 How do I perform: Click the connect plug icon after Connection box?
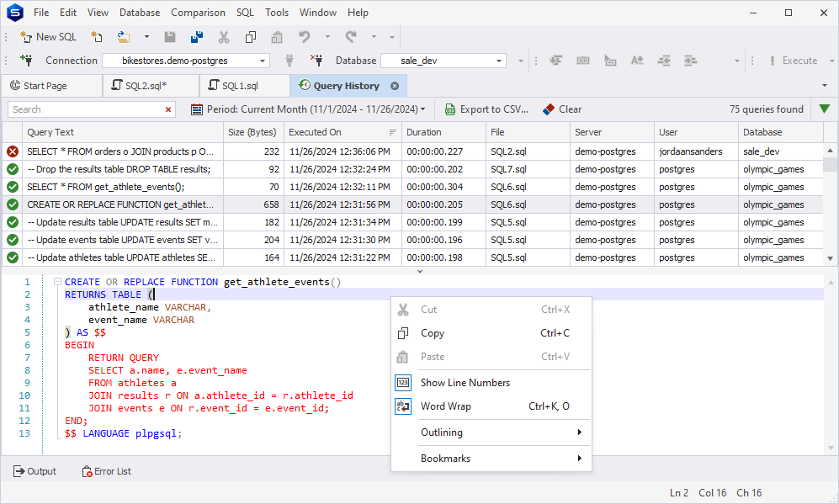tap(289, 61)
